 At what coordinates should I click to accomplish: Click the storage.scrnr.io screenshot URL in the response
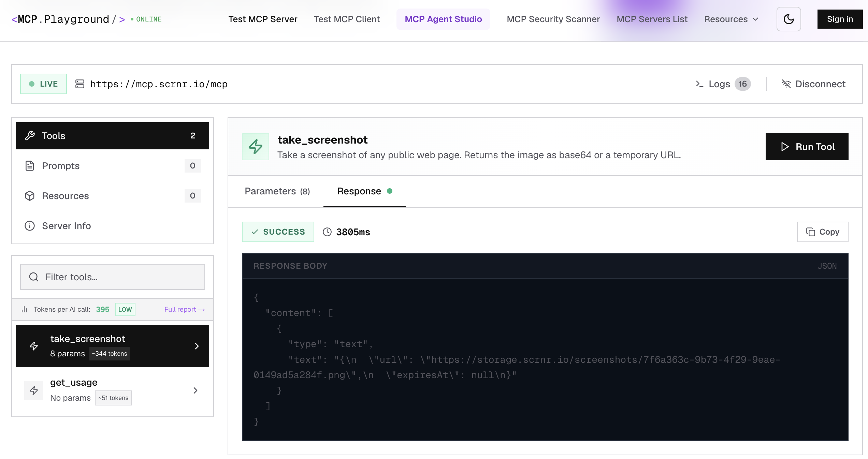tap(517, 367)
